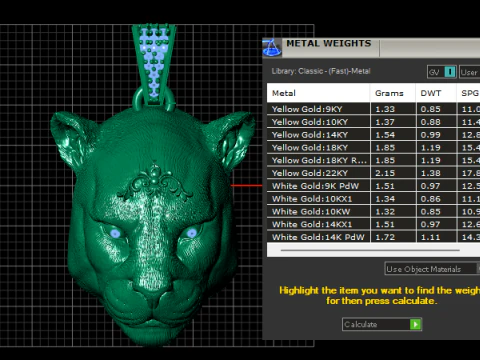
Task: Select the White Gold:10KX1 row
Action: tap(373, 199)
